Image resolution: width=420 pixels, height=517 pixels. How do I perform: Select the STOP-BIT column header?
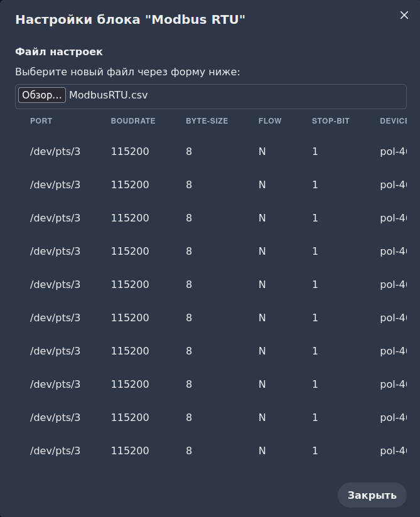[331, 121]
